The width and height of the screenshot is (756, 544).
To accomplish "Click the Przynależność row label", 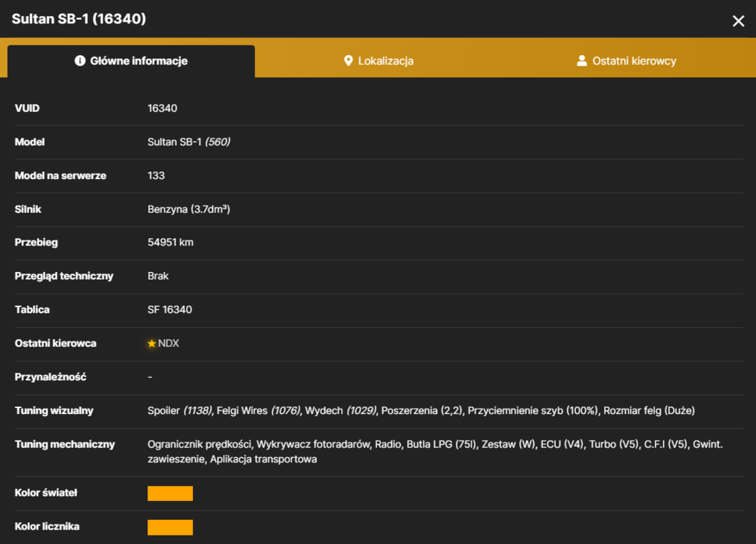I will click(50, 377).
